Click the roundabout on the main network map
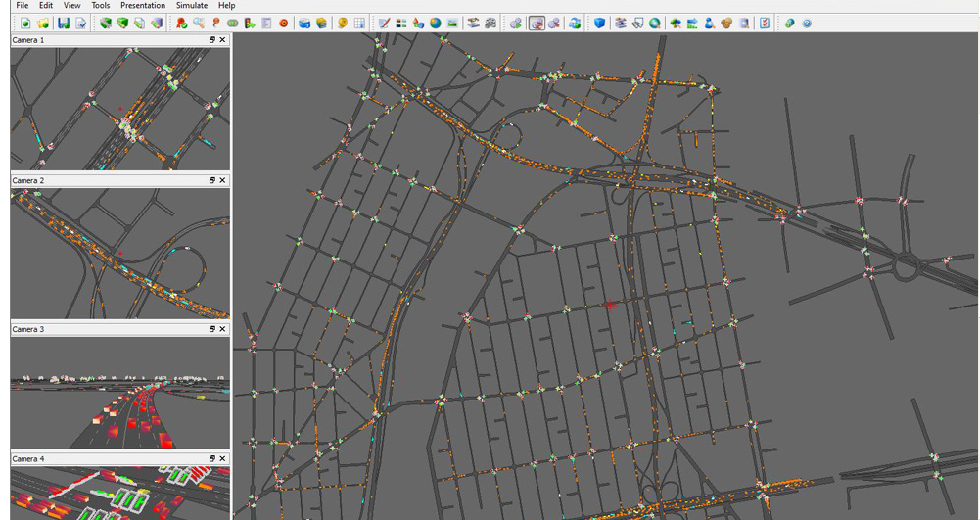980x520 pixels. point(905,267)
